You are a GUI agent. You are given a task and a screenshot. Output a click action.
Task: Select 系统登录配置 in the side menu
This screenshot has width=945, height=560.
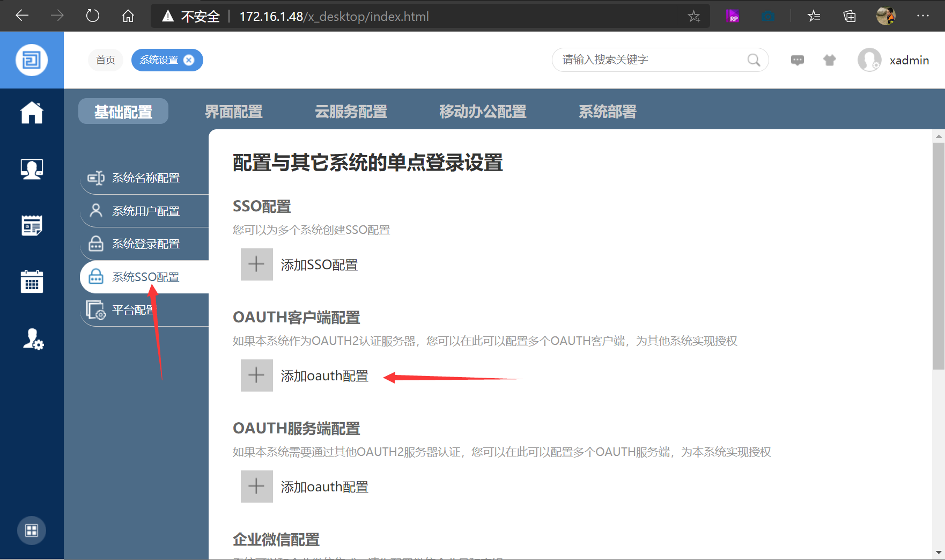[145, 244]
